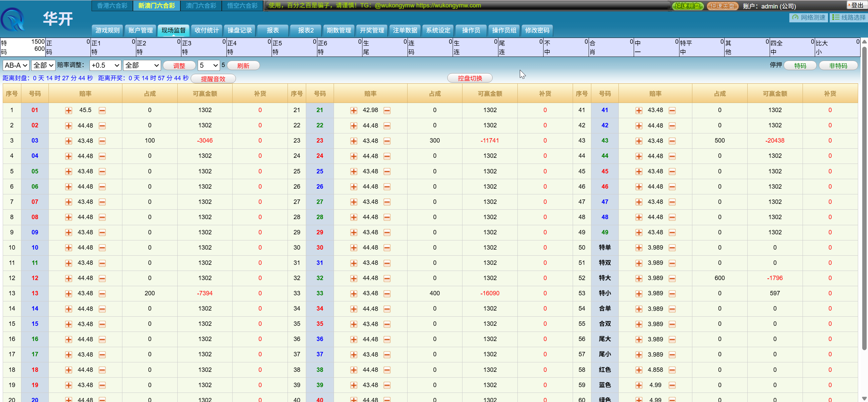This screenshot has width=868, height=402.
Task: Toggle 非特码 stop-bet button
Action: [x=838, y=66]
